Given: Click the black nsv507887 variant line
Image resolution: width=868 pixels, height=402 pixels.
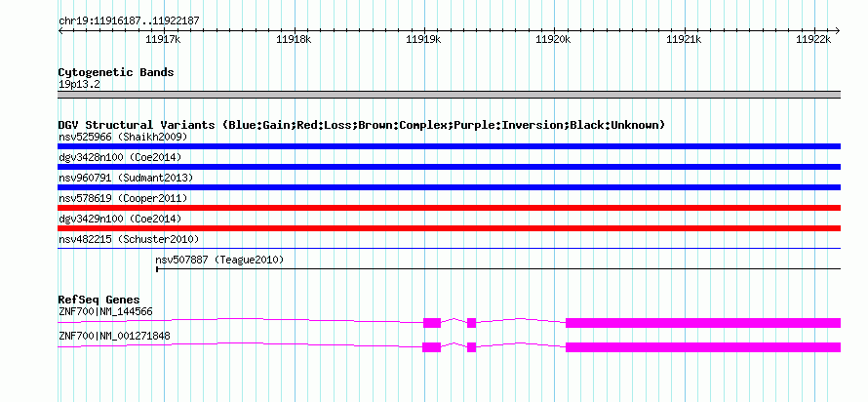Looking at the screenshot, I should coord(498,269).
